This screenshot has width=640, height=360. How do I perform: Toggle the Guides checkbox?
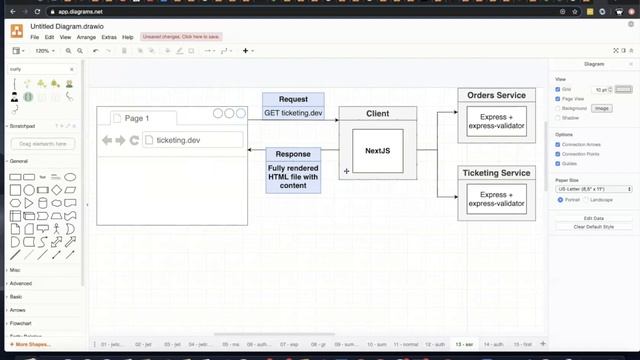558,163
